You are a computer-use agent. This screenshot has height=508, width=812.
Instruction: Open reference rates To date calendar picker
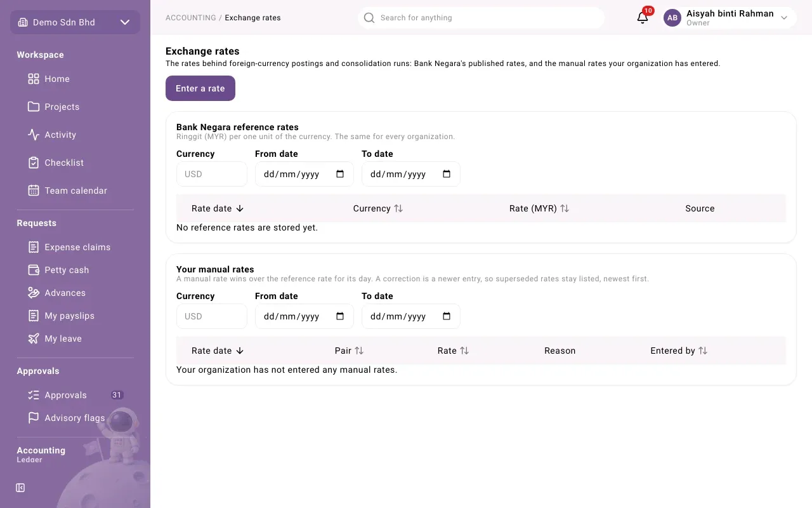447,174
